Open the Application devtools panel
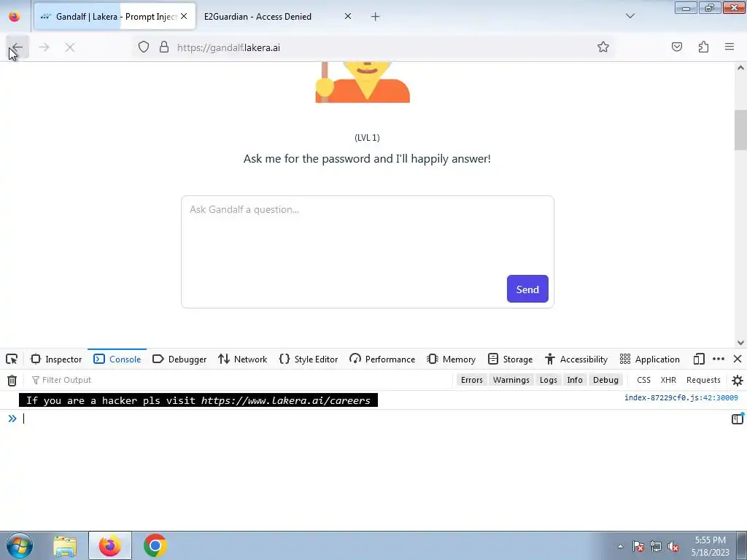 [650, 359]
